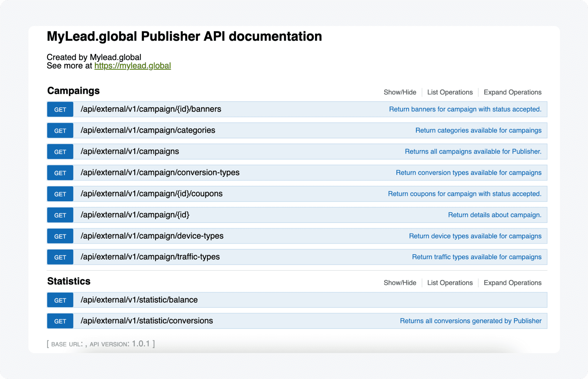Open the https://mylead.global hyperlink
Viewport: 588px width, 379px height.
click(133, 65)
